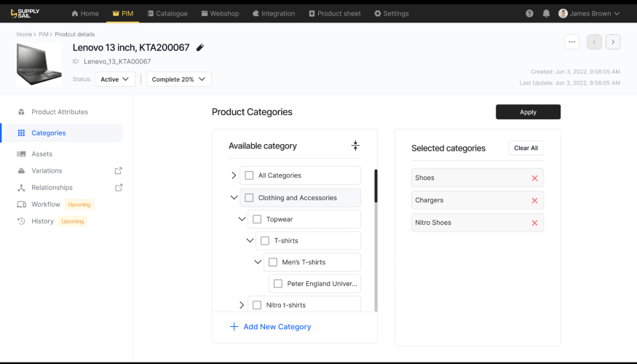Collapse the T-shirts tree node

(x=250, y=241)
